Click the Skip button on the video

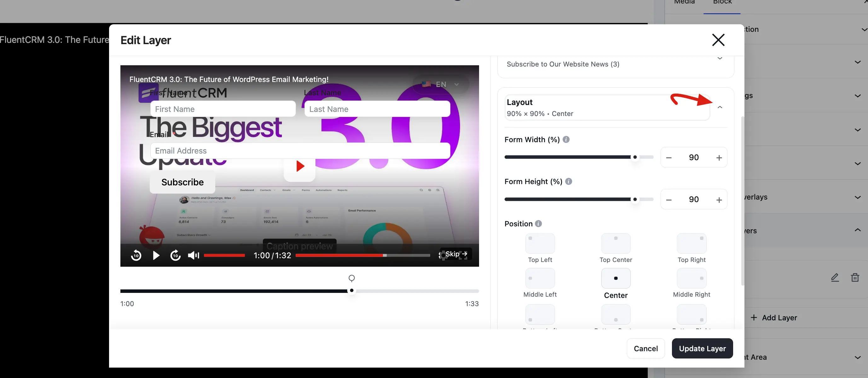[456, 254]
